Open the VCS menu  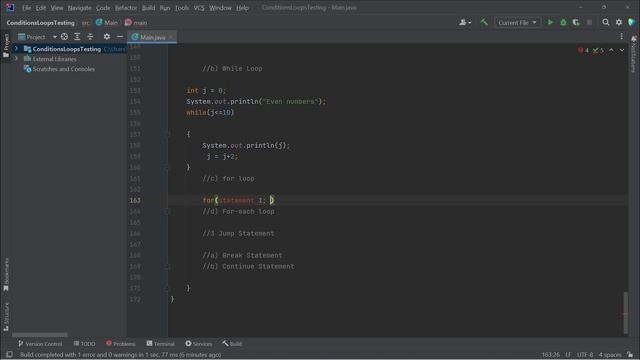pyautogui.click(x=199, y=8)
